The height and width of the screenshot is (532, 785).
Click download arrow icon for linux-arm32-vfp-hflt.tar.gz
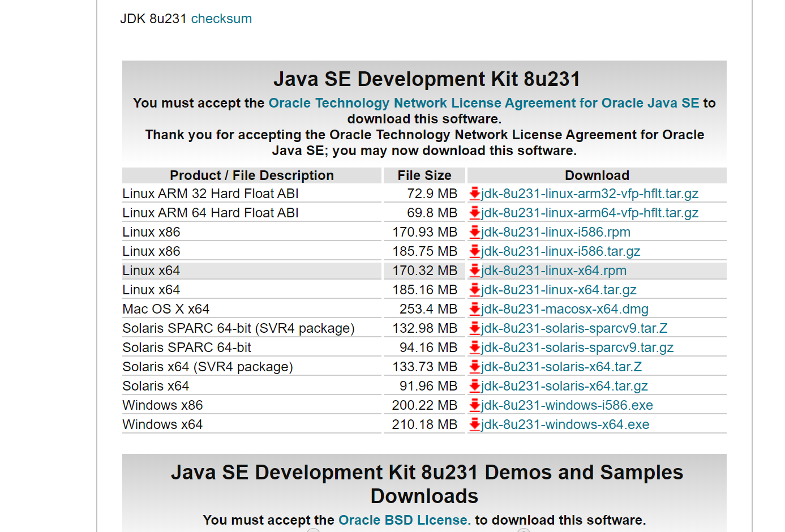click(x=475, y=194)
